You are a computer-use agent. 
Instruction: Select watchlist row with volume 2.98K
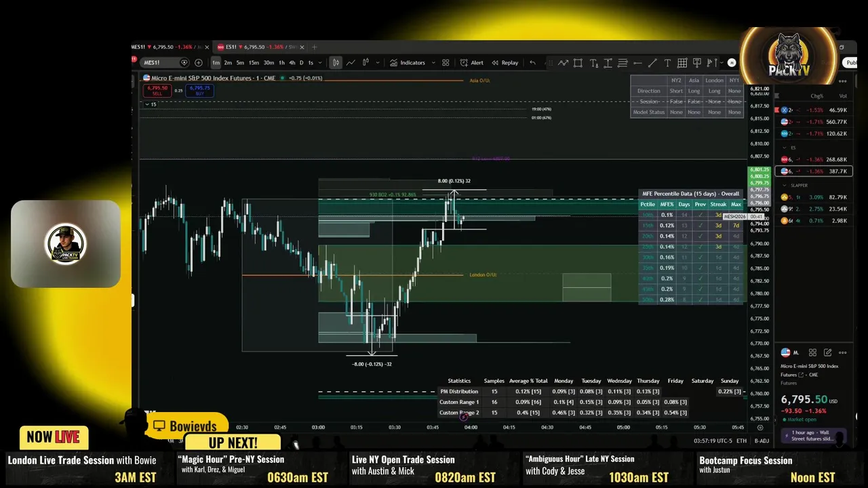pyautogui.click(x=814, y=220)
